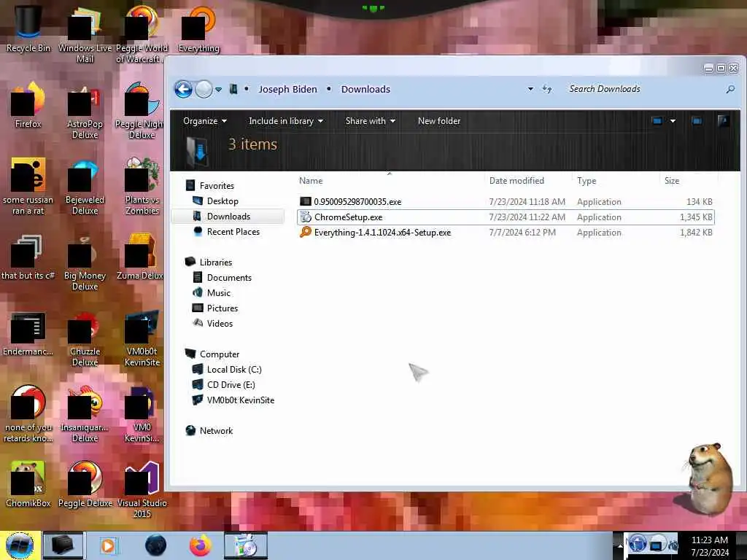Click the Forward navigation button in Explorer

click(x=204, y=89)
